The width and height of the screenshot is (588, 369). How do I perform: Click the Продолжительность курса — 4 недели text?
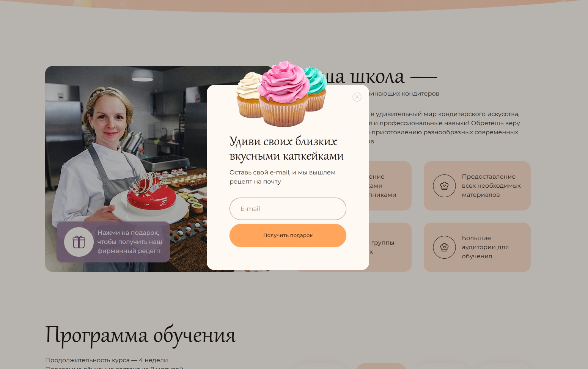tap(106, 360)
